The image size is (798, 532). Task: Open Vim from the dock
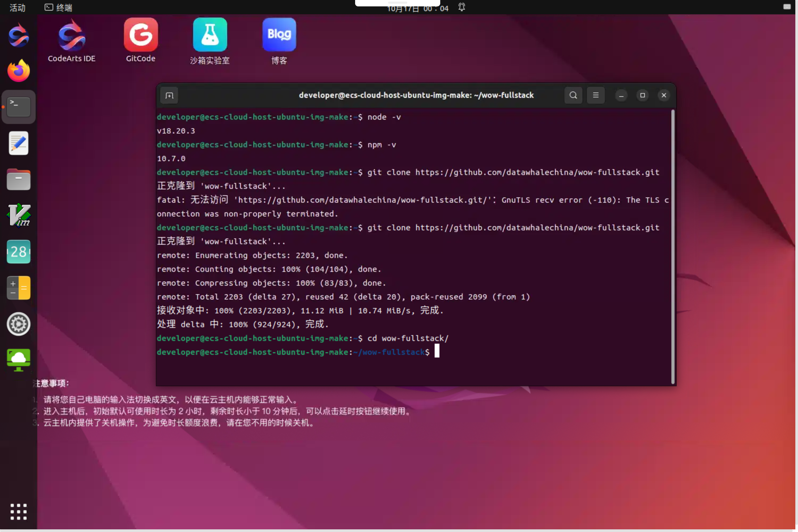point(19,215)
